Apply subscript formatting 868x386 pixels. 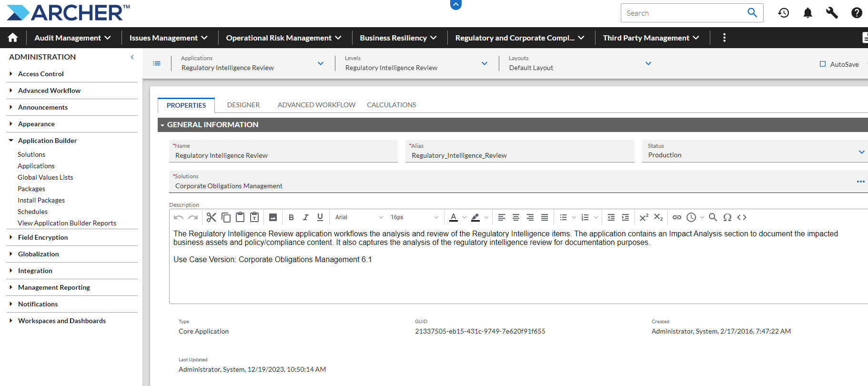pos(658,217)
